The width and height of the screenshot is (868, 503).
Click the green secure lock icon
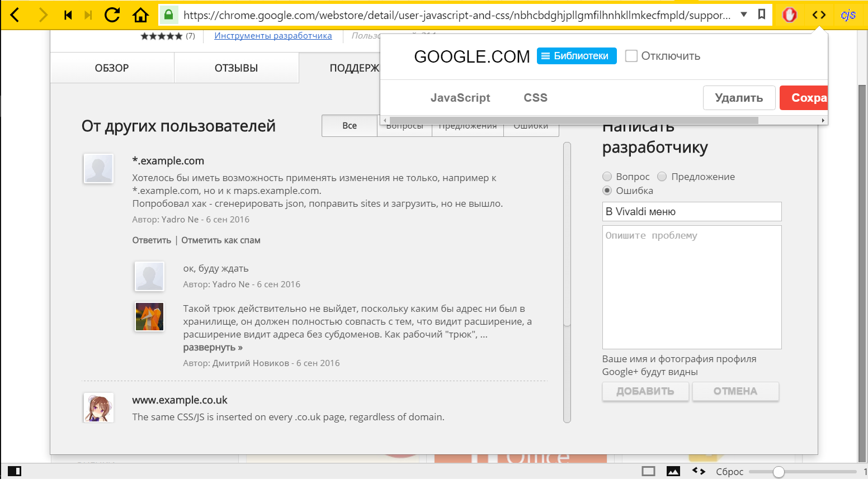click(x=168, y=15)
